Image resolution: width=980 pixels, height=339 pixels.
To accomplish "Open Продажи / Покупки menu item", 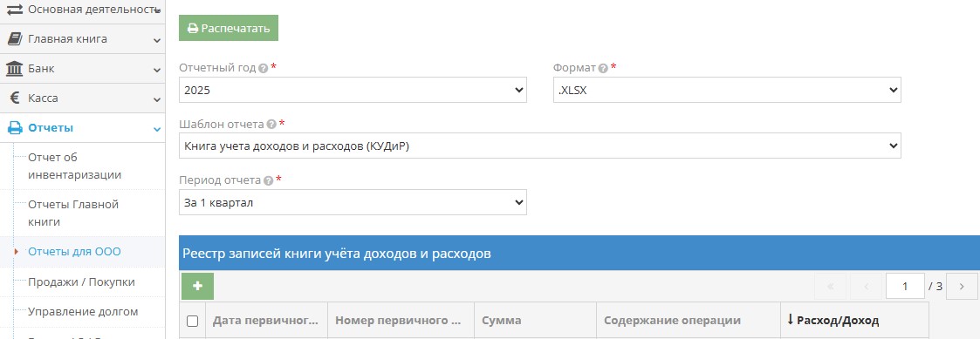I will click(81, 282).
